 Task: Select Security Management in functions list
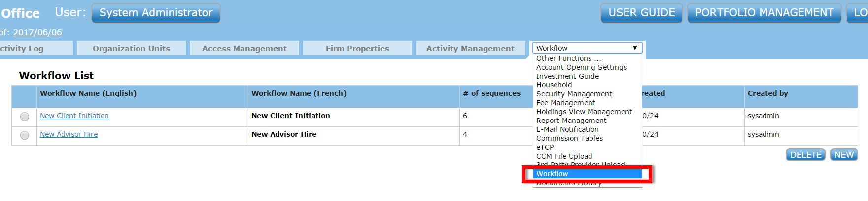pyautogui.click(x=574, y=94)
